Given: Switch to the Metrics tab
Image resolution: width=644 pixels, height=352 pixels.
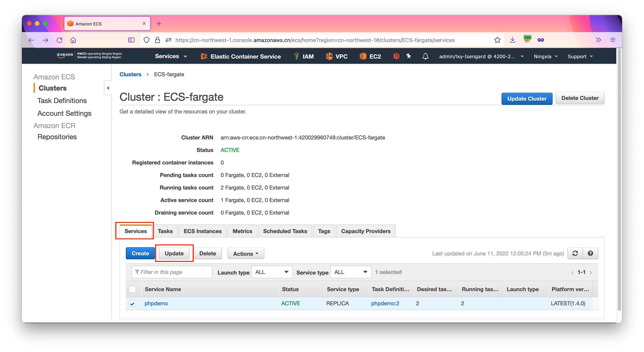Looking at the screenshot, I should 242,231.
